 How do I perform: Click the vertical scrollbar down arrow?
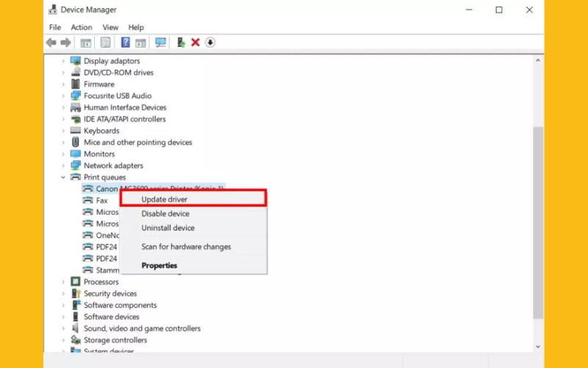click(x=538, y=345)
